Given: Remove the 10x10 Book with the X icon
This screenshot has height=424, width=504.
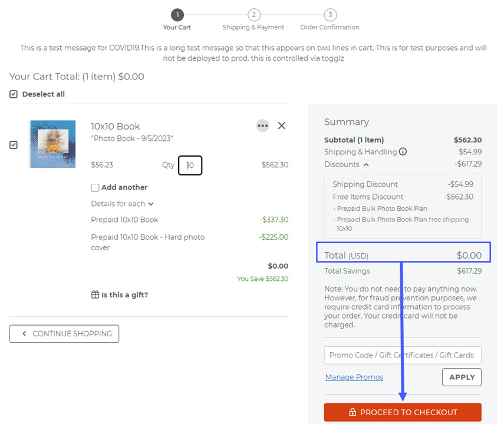Looking at the screenshot, I should coord(282,125).
